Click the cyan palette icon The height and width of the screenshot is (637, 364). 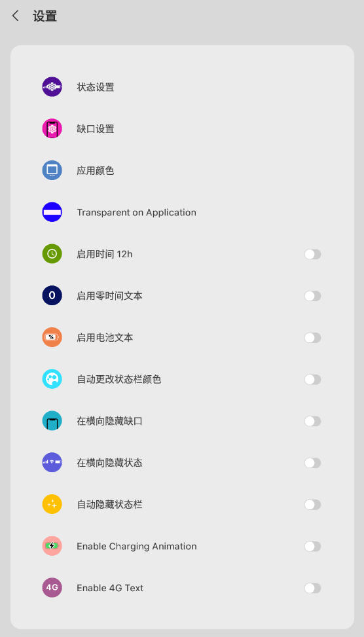(52, 379)
